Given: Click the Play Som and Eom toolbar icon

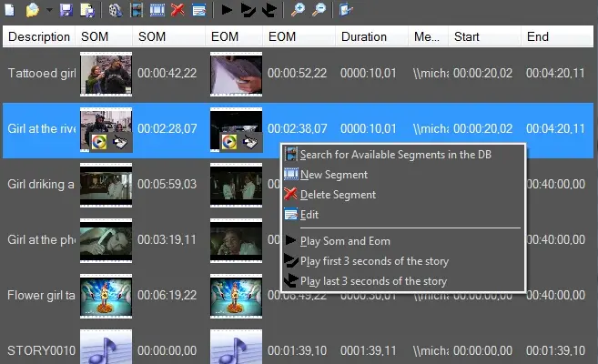Looking at the screenshot, I should pyautogui.click(x=227, y=11).
